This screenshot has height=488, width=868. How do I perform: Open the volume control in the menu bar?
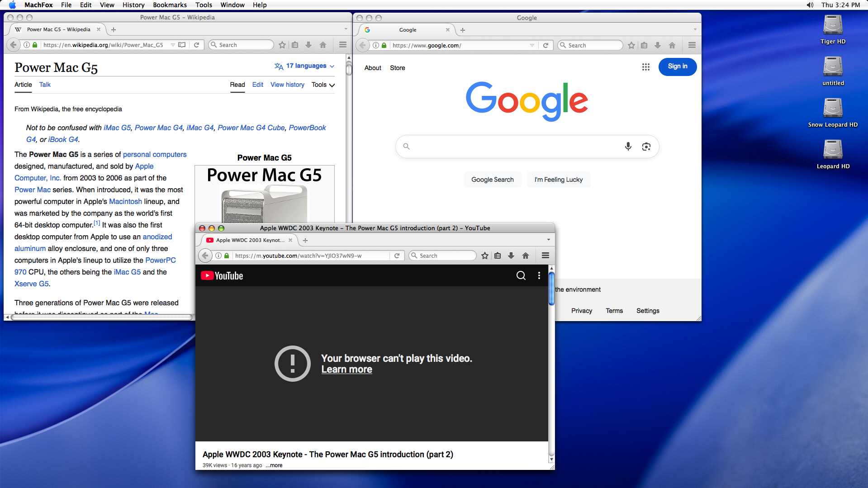[810, 5]
